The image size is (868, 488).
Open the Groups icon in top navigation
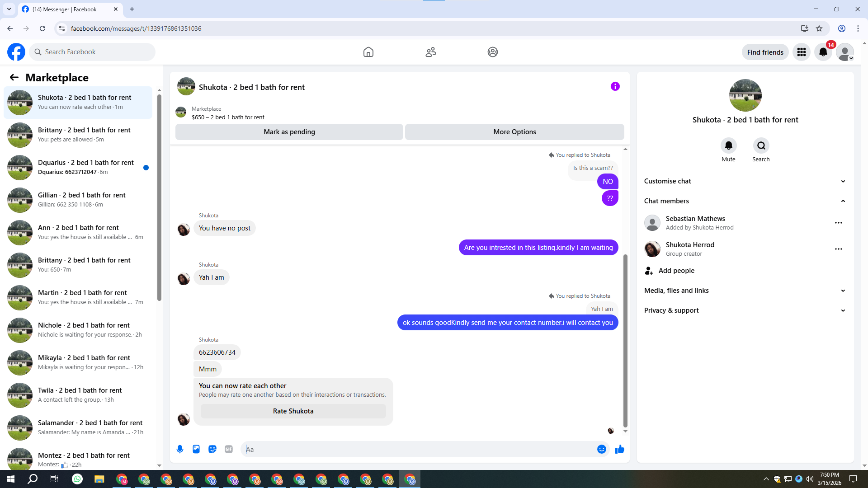point(493,52)
